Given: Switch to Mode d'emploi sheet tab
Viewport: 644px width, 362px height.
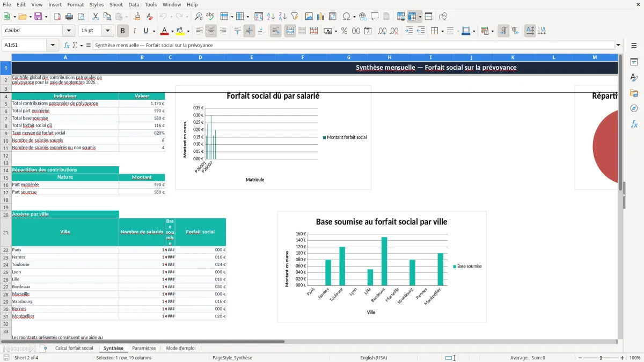Looking at the screenshot, I should click(x=181, y=348).
